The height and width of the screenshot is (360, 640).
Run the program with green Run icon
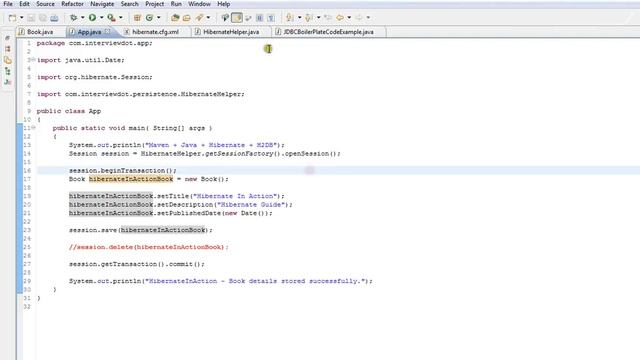93,18
